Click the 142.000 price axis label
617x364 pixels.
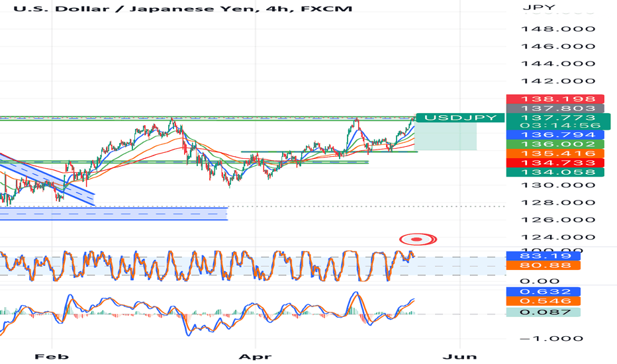coord(557,81)
